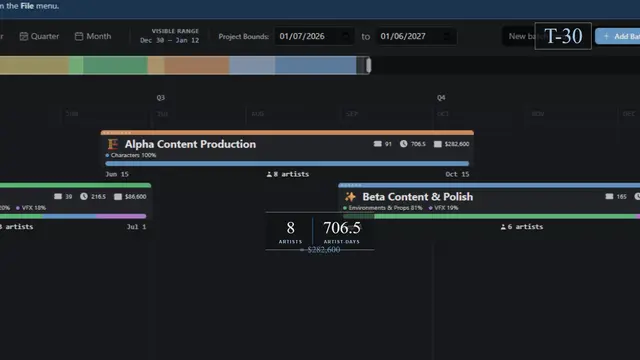This screenshot has height=360, width=640.
Task: Select the blue segment in the overview strip
Action: tap(316, 65)
